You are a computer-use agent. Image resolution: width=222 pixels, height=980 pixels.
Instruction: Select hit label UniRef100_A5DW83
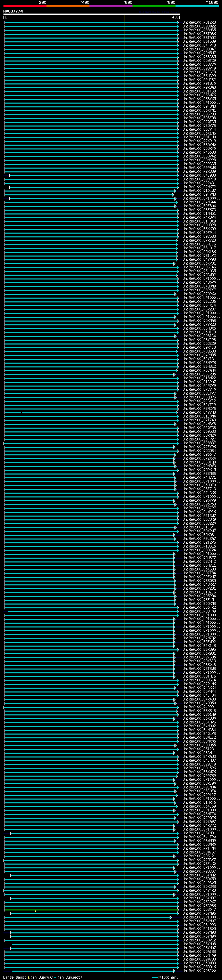click(199, 963)
